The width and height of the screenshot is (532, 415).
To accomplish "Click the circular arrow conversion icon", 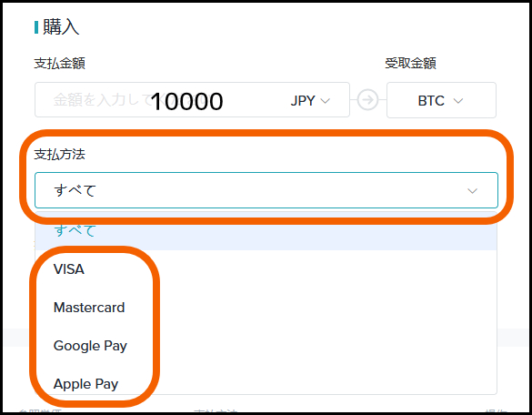I will coord(367,100).
